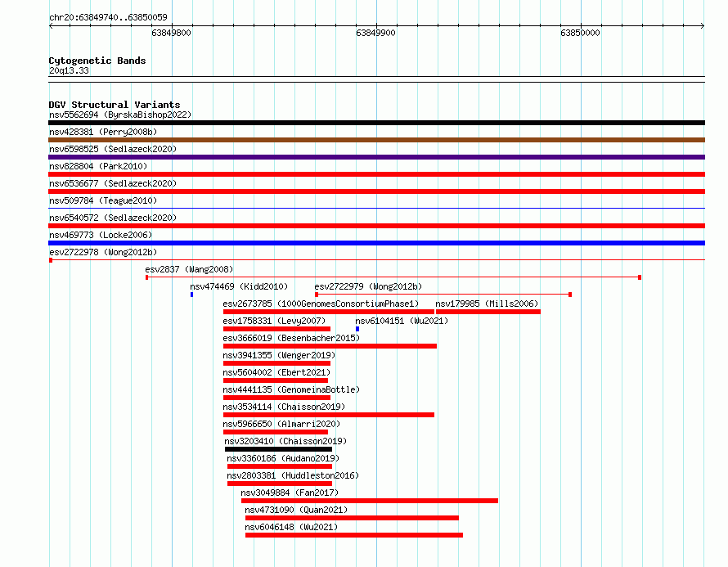Click the red nsv6046148 Wu2021 bar
The height and width of the screenshot is (567, 728).
pyautogui.click(x=354, y=535)
